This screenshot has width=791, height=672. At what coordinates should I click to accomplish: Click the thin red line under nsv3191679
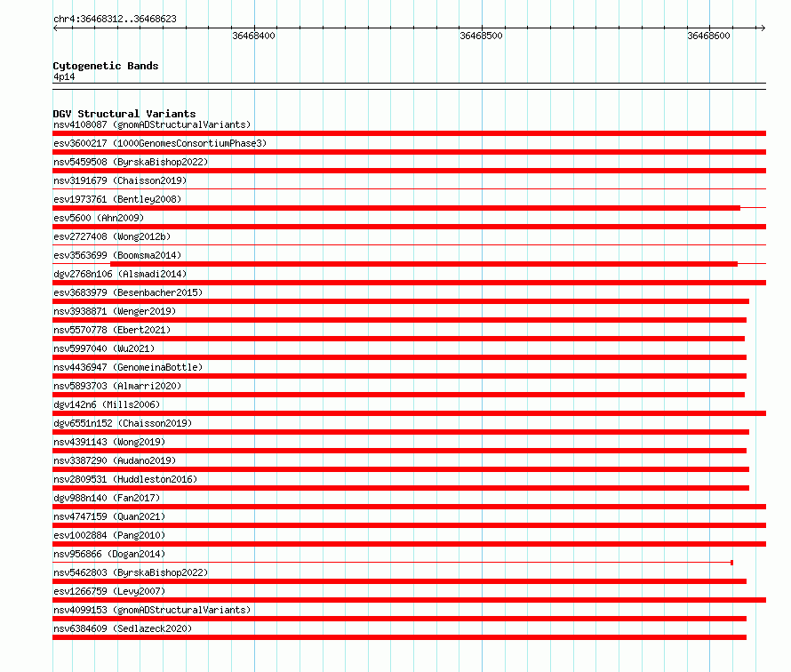[409, 189]
